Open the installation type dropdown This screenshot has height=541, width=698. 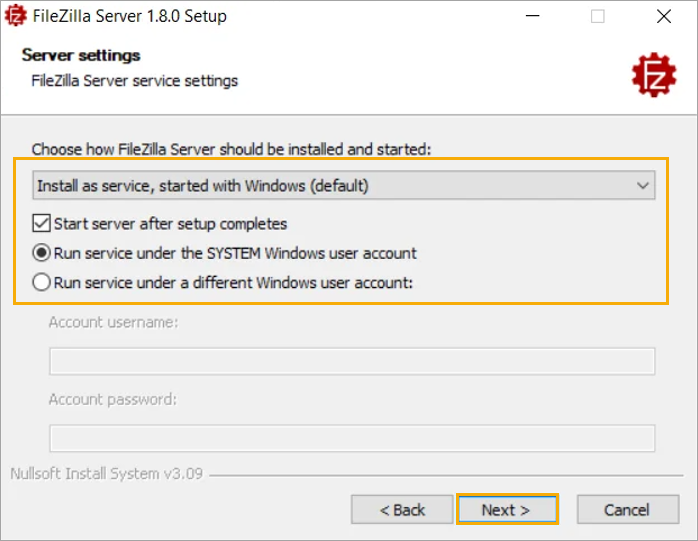click(344, 185)
